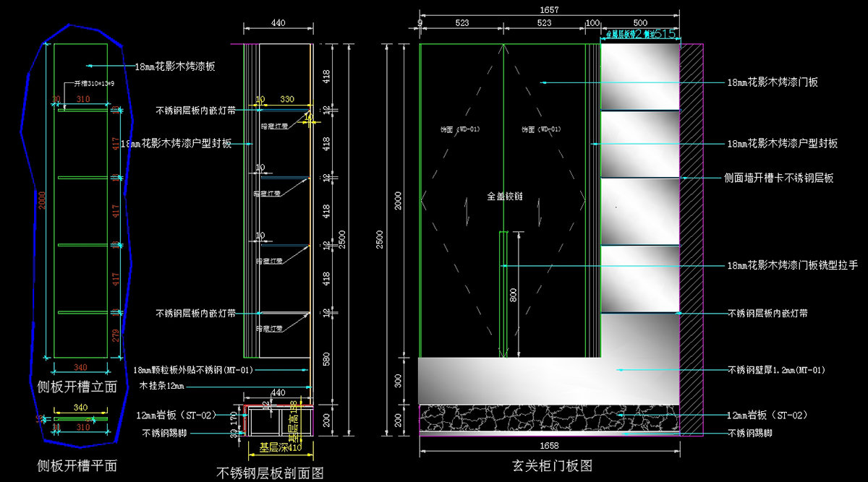Click the 侧面墙开槽卡不锈钢层板 annotation

pyautogui.click(x=779, y=178)
